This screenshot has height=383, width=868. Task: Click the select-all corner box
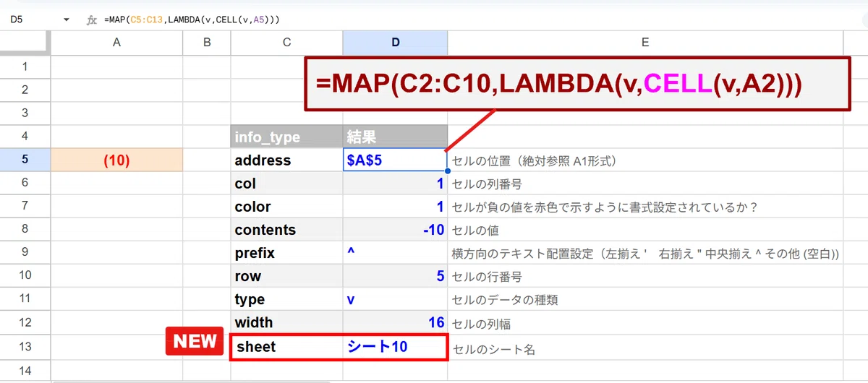pyautogui.click(x=25, y=43)
